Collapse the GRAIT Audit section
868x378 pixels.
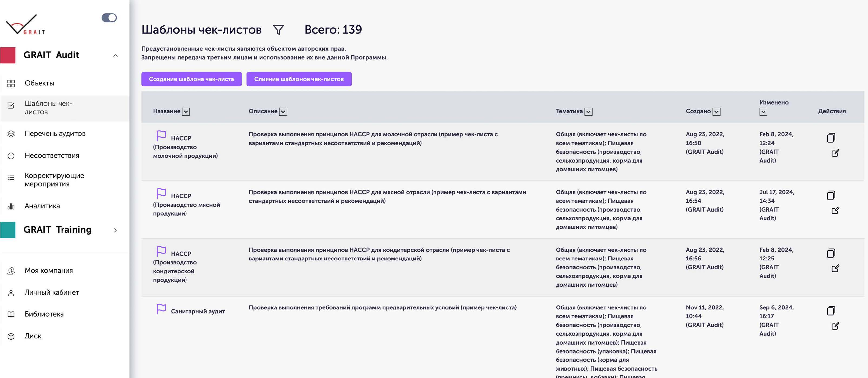click(116, 56)
